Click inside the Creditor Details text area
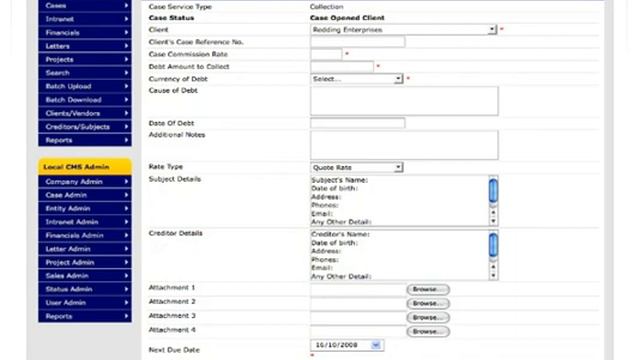Screen dimensions: 640x360 (x=399, y=255)
